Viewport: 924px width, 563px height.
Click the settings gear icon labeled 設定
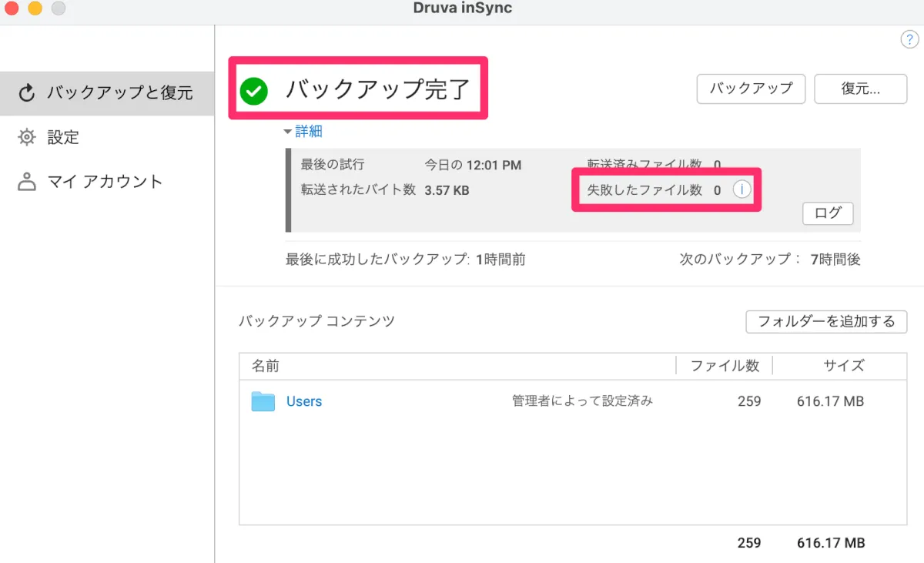[28, 137]
